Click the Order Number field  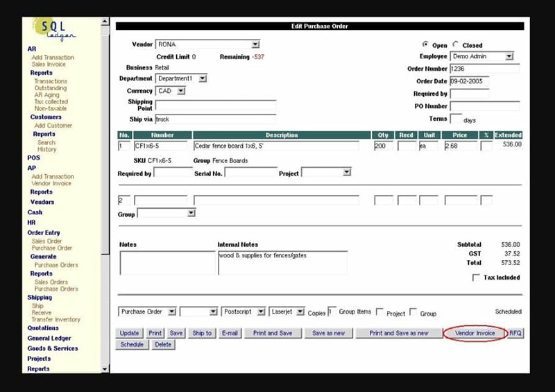tap(484, 69)
